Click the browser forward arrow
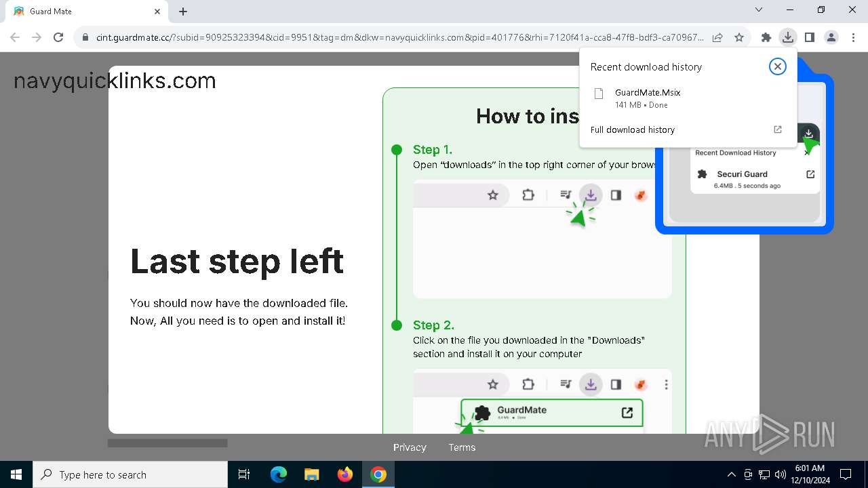The height and width of the screenshot is (488, 868). (x=37, y=37)
